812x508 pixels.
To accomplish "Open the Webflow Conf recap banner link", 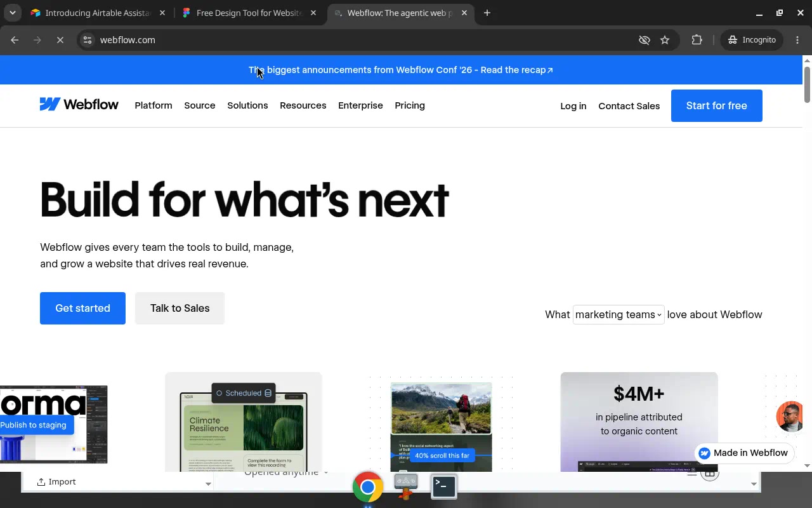I will point(401,70).
